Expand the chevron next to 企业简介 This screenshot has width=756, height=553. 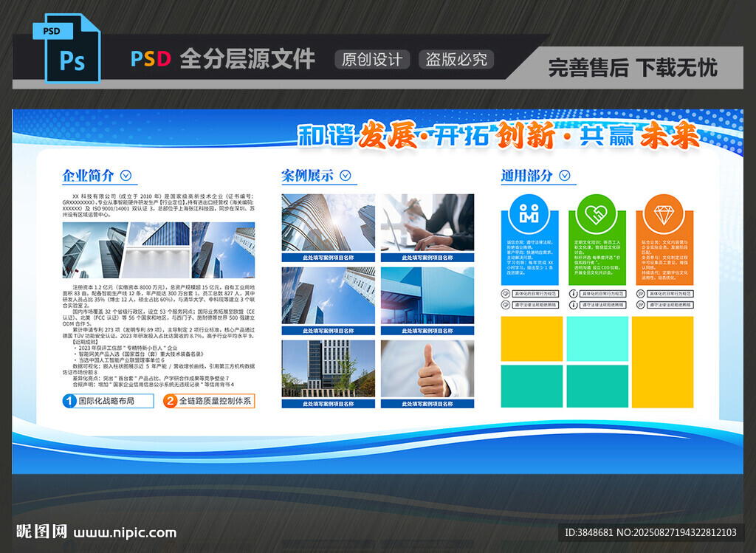pos(126,176)
